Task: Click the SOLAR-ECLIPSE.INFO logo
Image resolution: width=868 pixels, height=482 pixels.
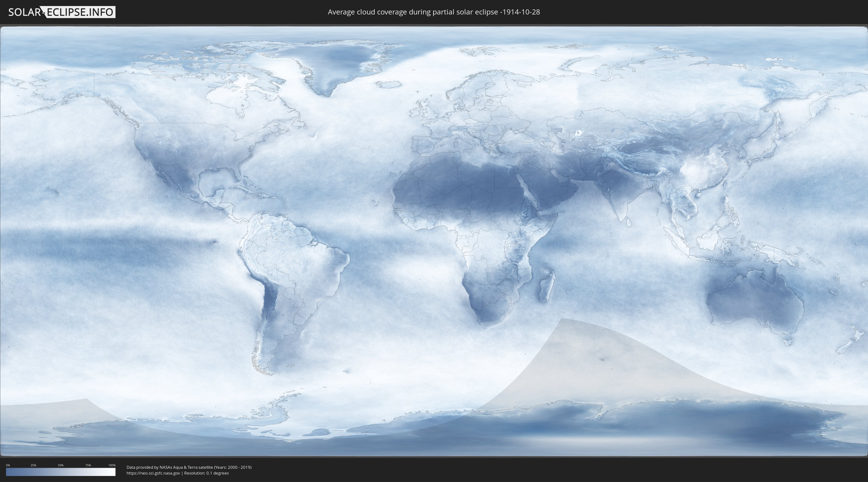Action: point(62,12)
